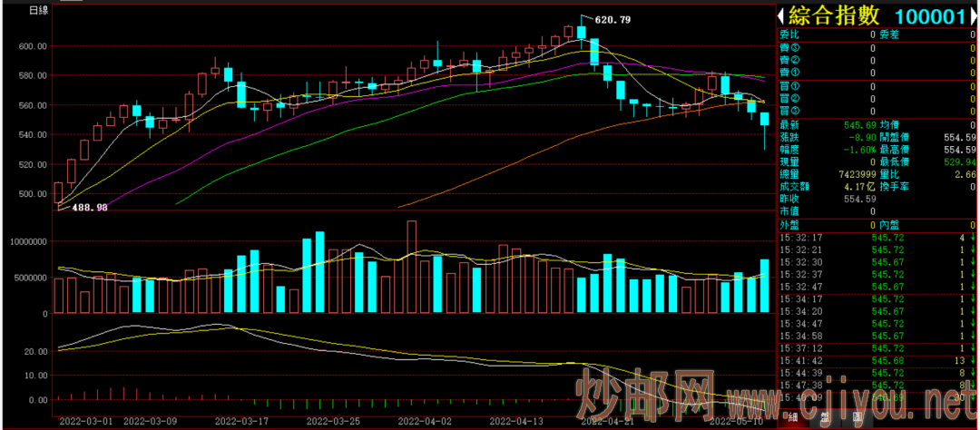Click the 綜合指數 title
Screen dimensions: 980x430
coord(833,15)
